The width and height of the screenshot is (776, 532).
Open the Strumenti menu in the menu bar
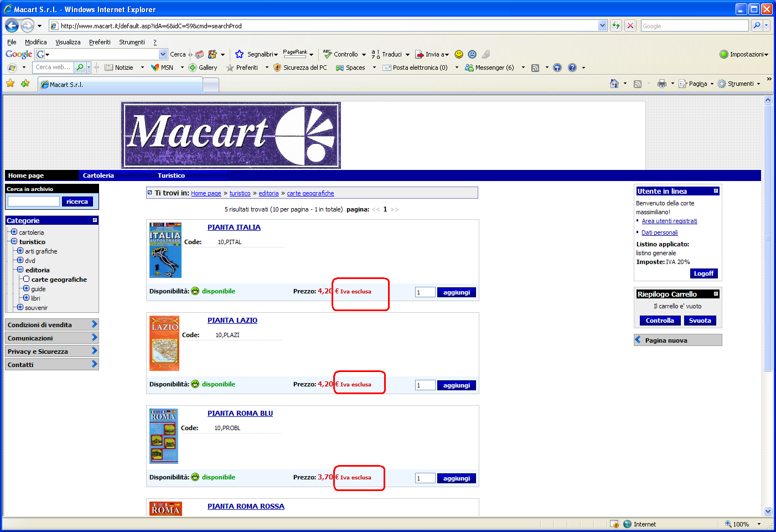click(x=132, y=42)
